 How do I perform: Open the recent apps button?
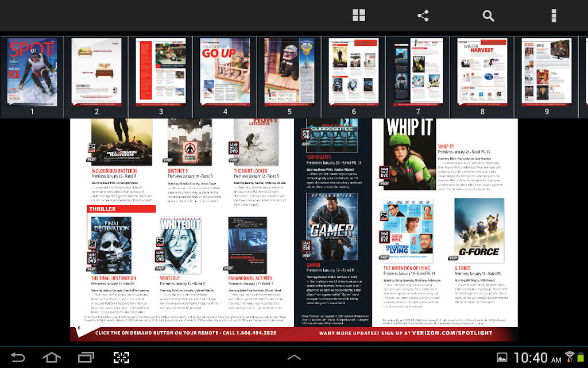pyautogui.click(x=86, y=357)
